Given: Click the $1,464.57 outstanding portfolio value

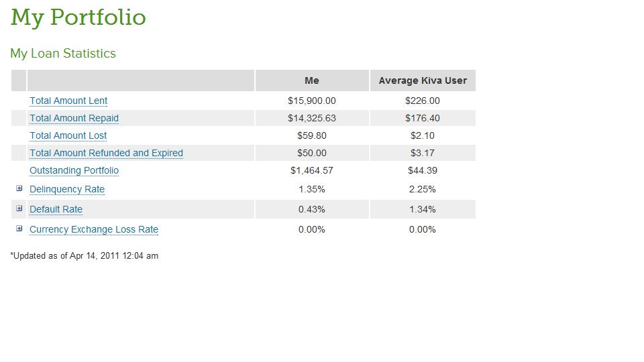Looking at the screenshot, I should coord(312,171).
